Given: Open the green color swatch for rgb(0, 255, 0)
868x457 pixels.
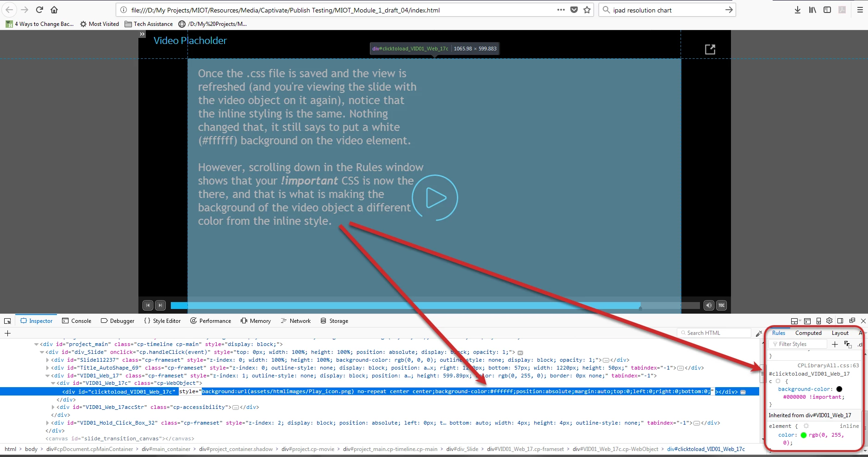Looking at the screenshot, I should (x=804, y=435).
